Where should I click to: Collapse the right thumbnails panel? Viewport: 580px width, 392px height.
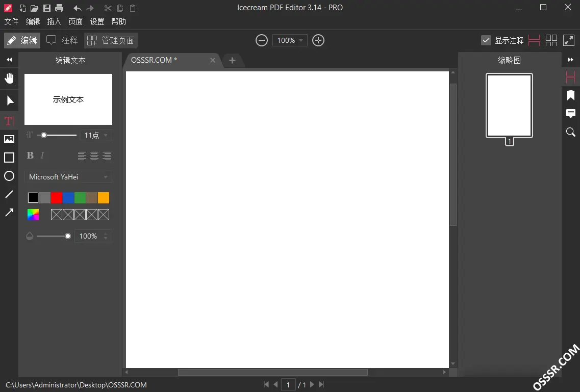tap(571, 60)
